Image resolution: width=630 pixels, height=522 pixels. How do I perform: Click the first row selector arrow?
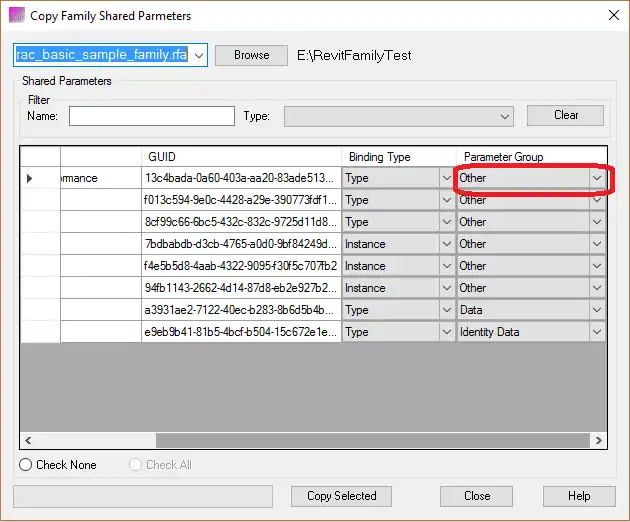click(30, 179)
